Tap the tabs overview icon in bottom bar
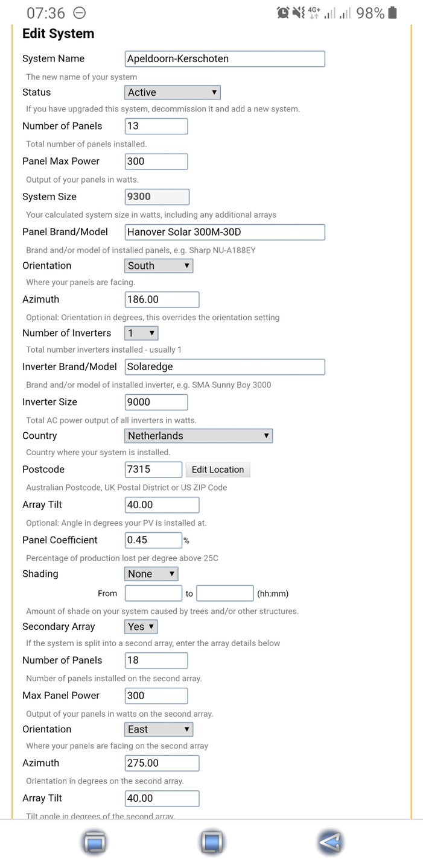Image resolution: width=423 pixels, height=868 pixels. click(94, 841)
